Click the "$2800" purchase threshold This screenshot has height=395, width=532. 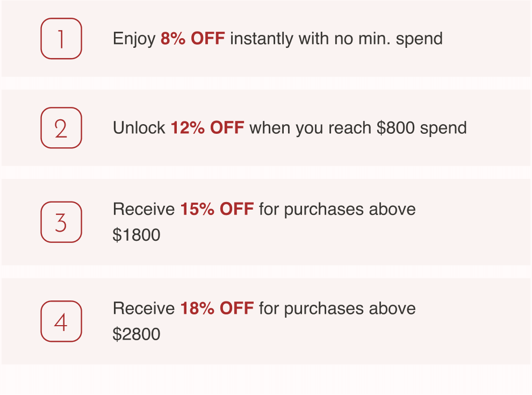point(136,335)
